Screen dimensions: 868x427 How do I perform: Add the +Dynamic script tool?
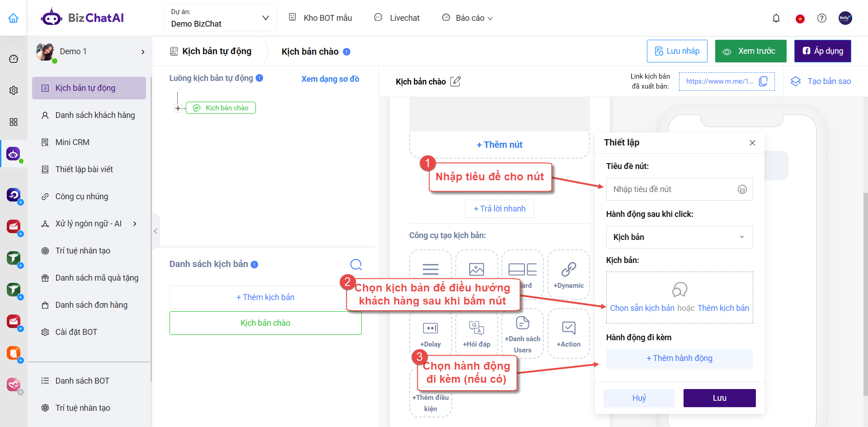568,275
